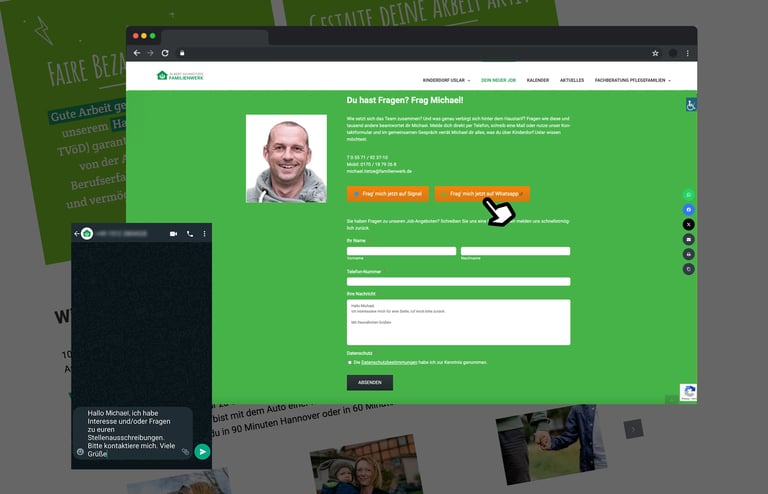
Task: Open the wheelchair accessibility icon
Action: click(x=691, y=105)
